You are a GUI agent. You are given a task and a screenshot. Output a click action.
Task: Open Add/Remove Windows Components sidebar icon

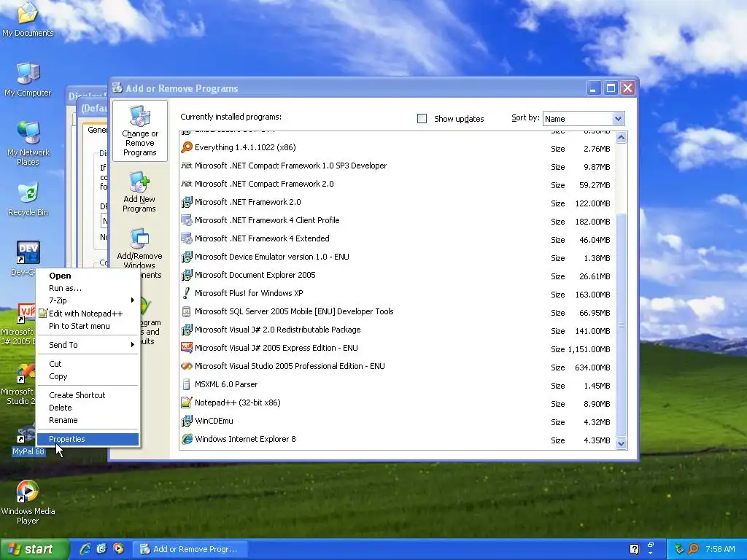click(139, 254)
